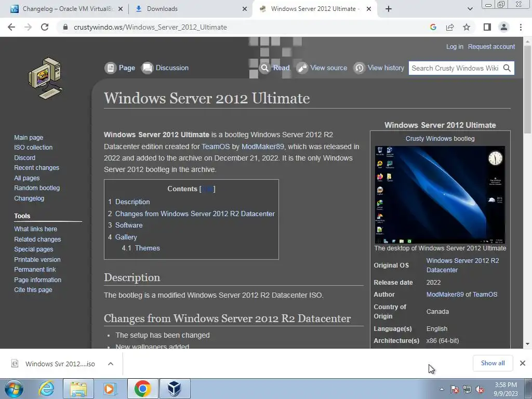
Task: Click the Log in link
Action: [455, 46]
